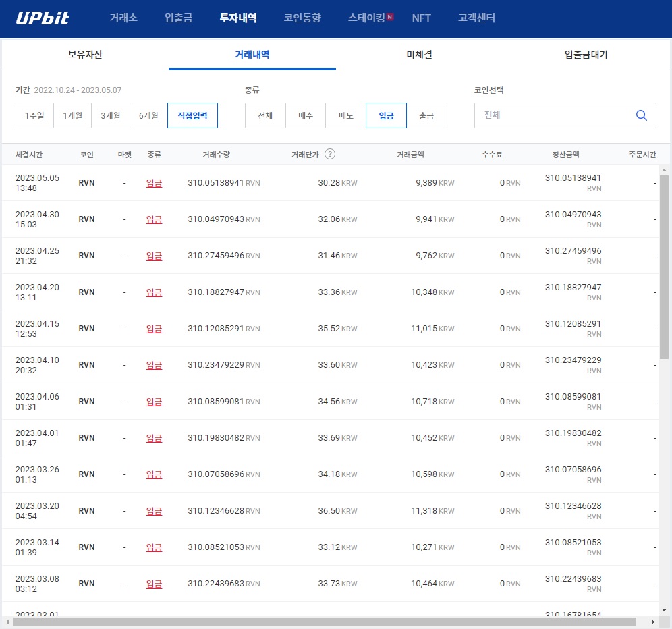Open 입금 link for 2023.04.20 row
The width and height of the screenshot is (672, 629).
point(154,292)
